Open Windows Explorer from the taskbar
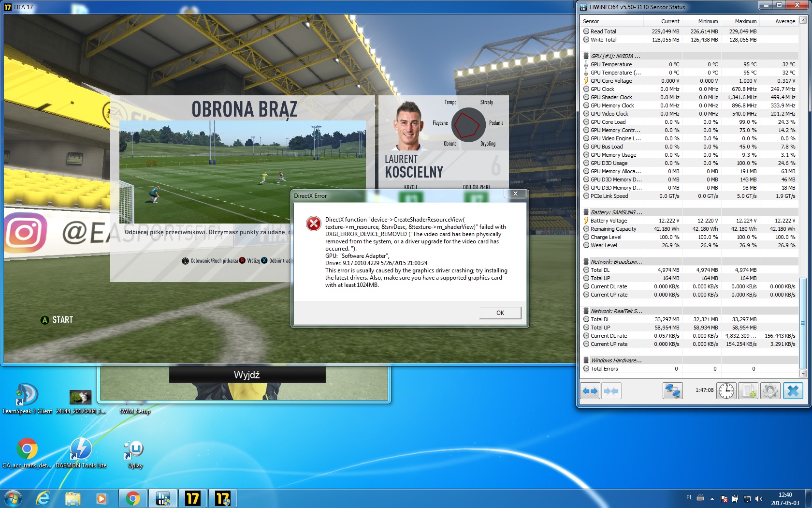This screenshot has width=812, height=508. pyautogui.click(x=72, y=498)
